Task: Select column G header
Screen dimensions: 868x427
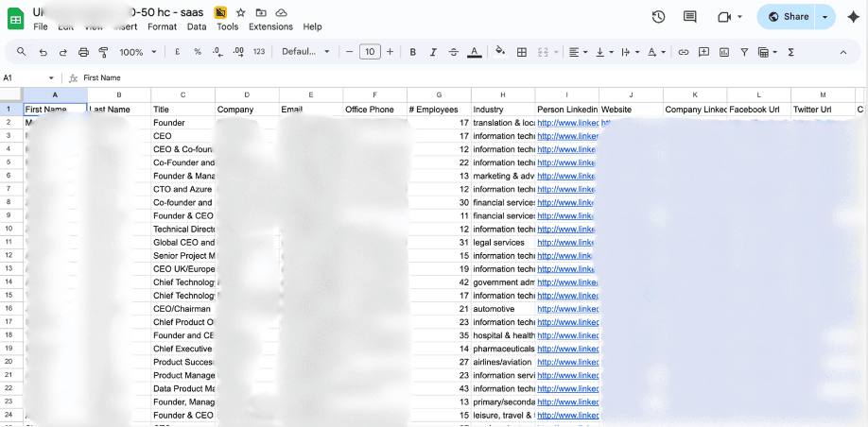Action: click(439, 94)
